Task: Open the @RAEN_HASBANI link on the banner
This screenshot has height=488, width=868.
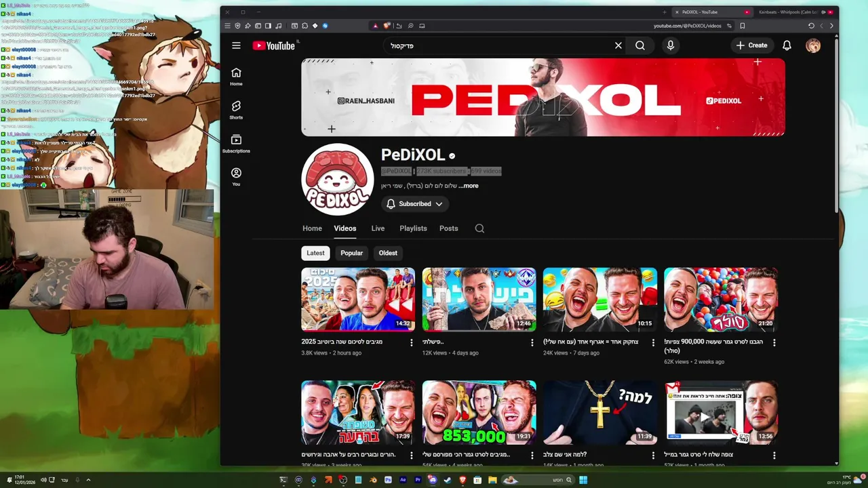Action: pos(366,101)
